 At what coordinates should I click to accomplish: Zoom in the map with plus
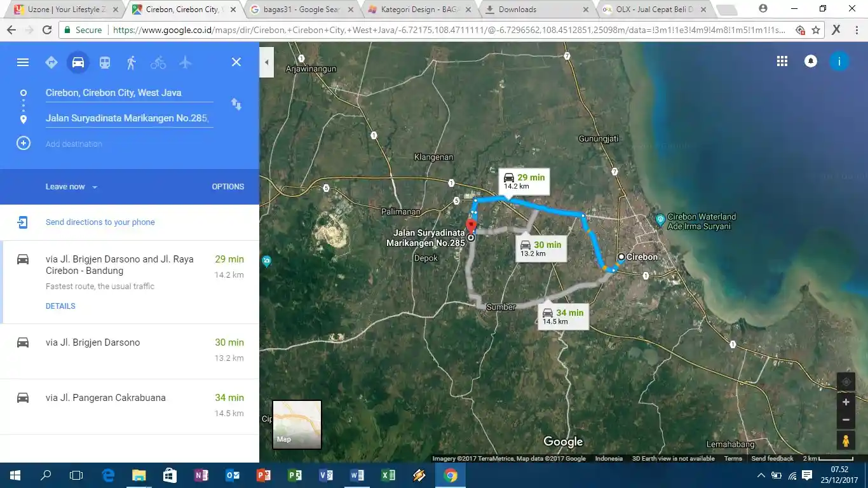pos(846,402)
